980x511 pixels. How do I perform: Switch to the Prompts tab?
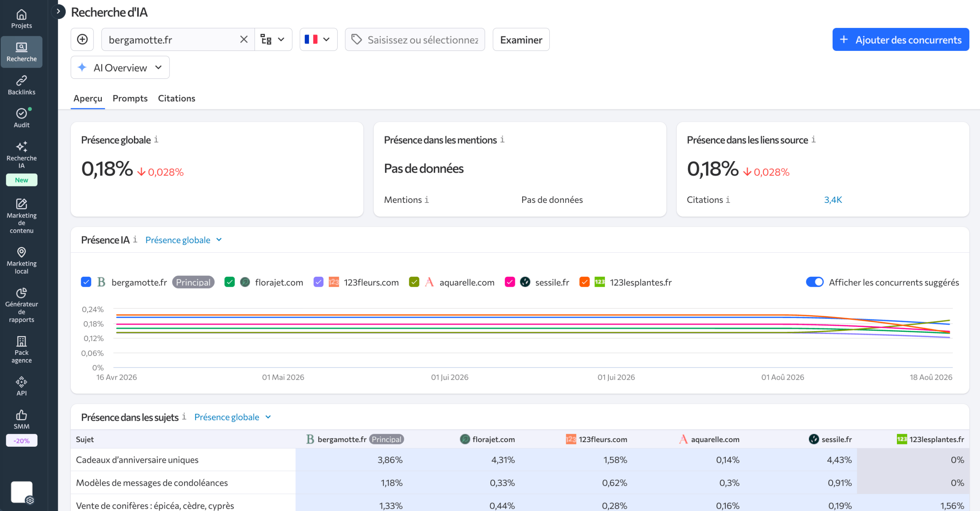130,98
